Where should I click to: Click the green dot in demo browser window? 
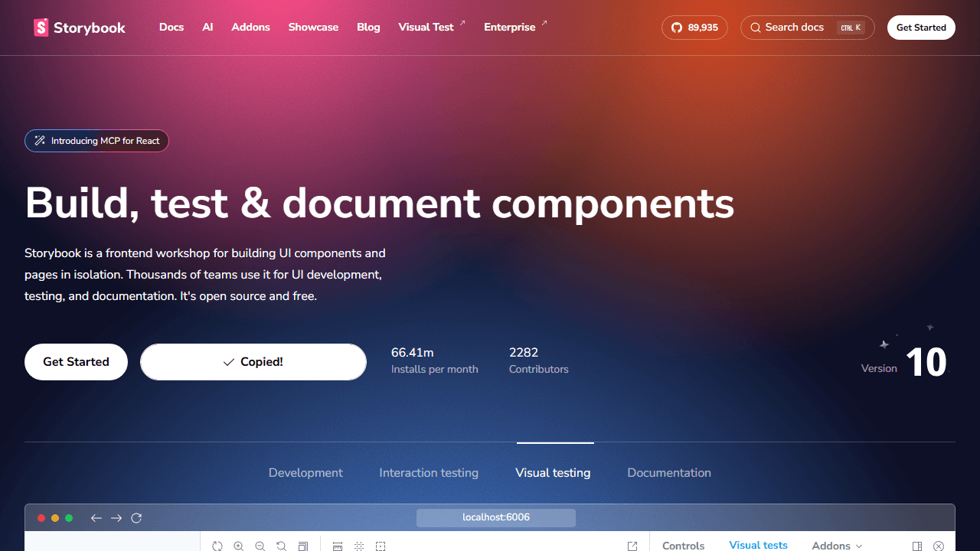coord(69,518)
